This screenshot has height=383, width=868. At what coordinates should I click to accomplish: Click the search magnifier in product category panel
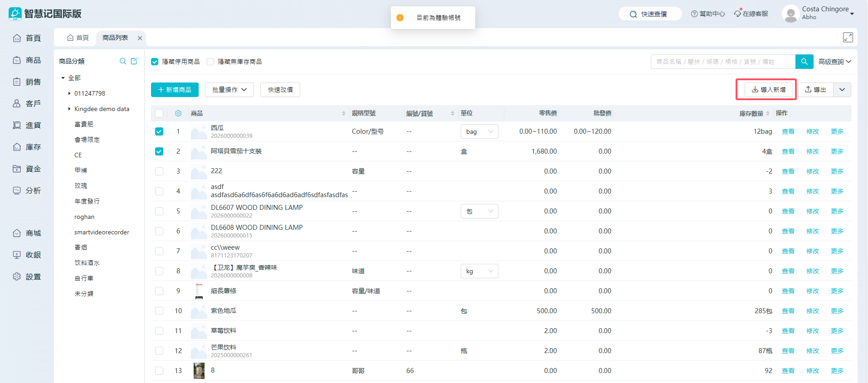pyautogui.click(x=122, y=61)
